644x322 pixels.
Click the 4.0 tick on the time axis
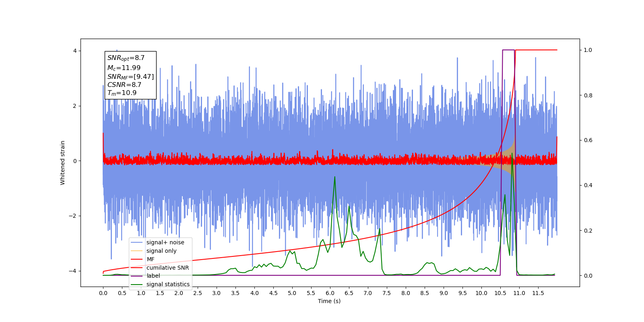[x=254, y=293]
